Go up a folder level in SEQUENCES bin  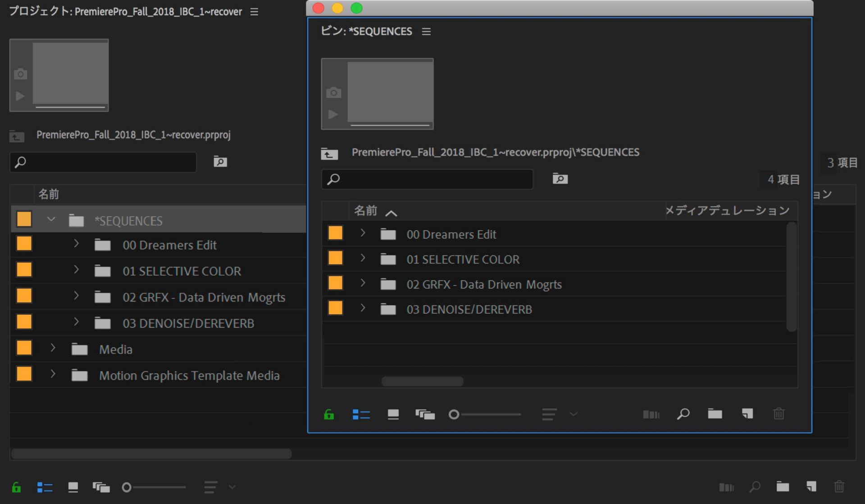[x=329, y=154]
